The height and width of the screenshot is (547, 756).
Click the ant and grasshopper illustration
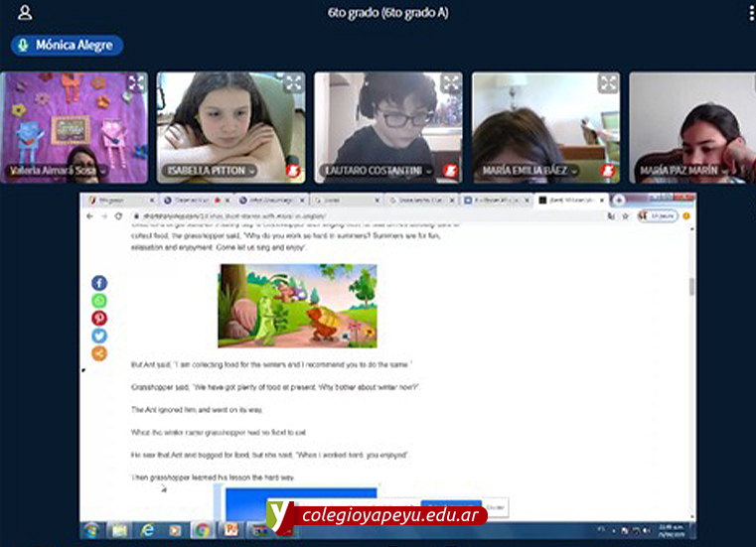pos(297,306)
